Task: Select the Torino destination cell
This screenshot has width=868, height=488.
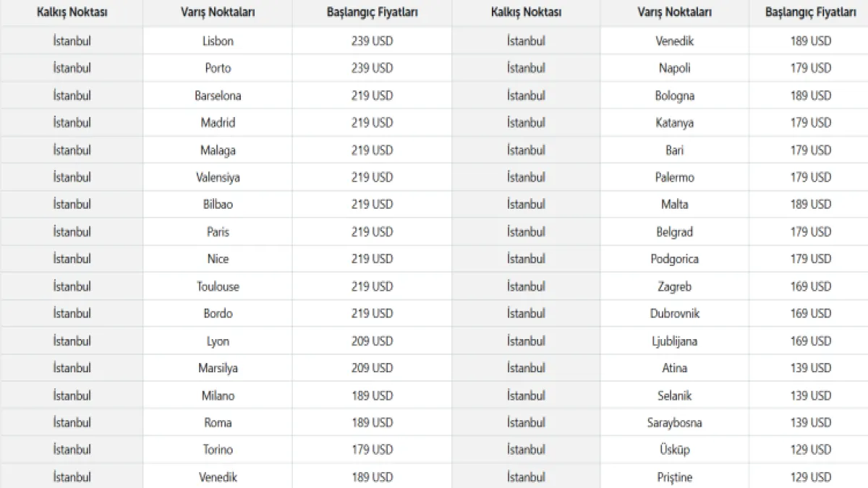Action: (x=218, y=450)
